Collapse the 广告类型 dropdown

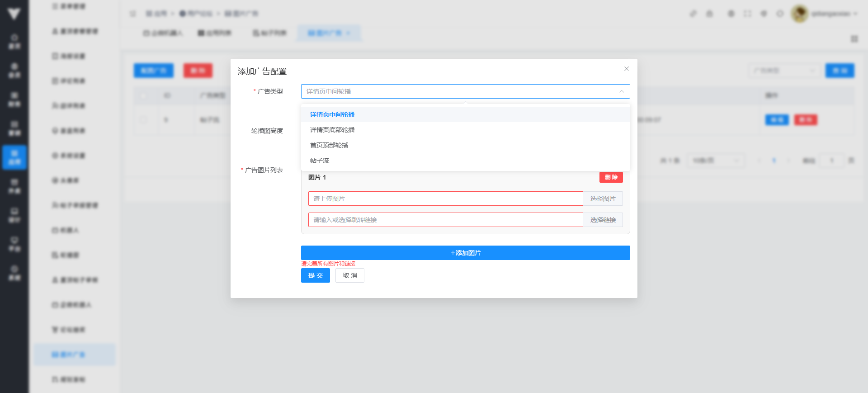(x=621, y=91)
